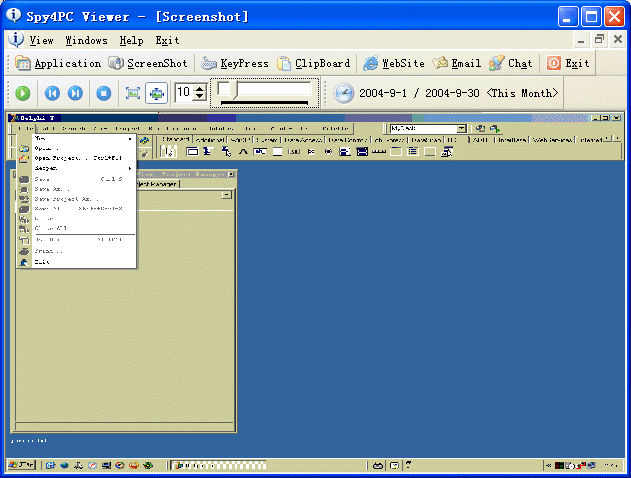Open the Application log view
The image size is (631, 478).
click(58, 63)
